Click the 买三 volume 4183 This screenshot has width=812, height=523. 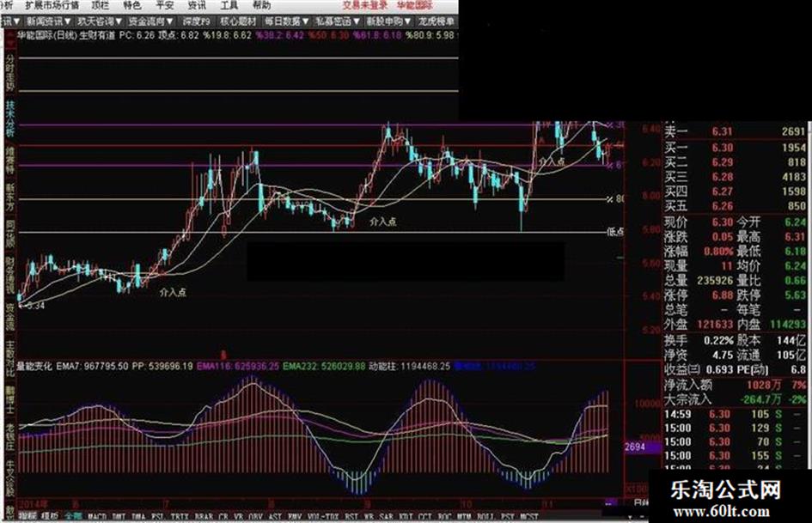(x=794, y=177)
